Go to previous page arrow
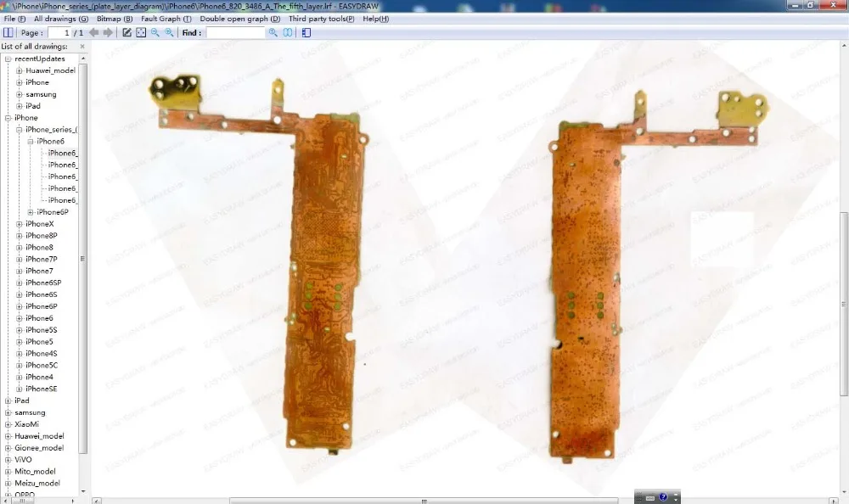 [x=94, y=32]
